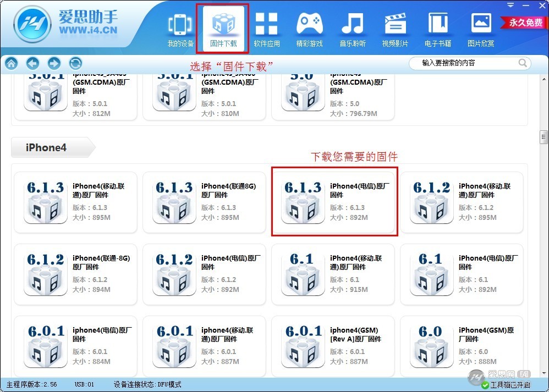
Task: Click the refresh button in navigation bar
Action: [75, 63]
